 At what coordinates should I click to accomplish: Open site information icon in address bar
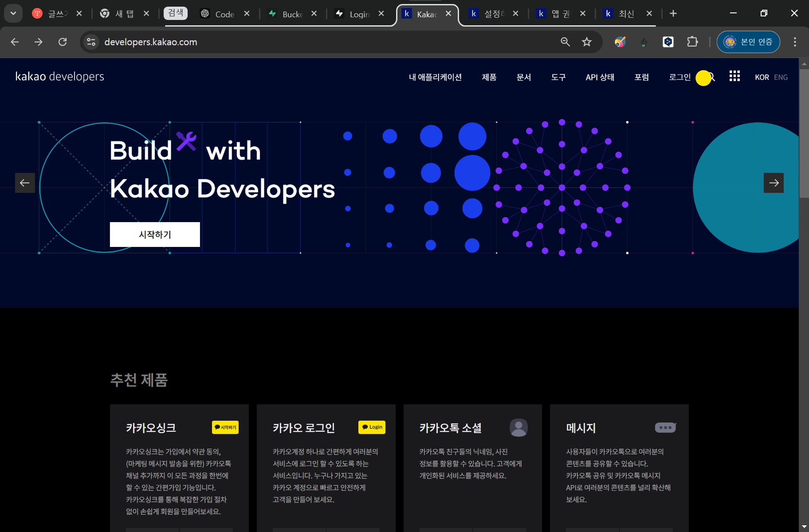click(91, 42)
